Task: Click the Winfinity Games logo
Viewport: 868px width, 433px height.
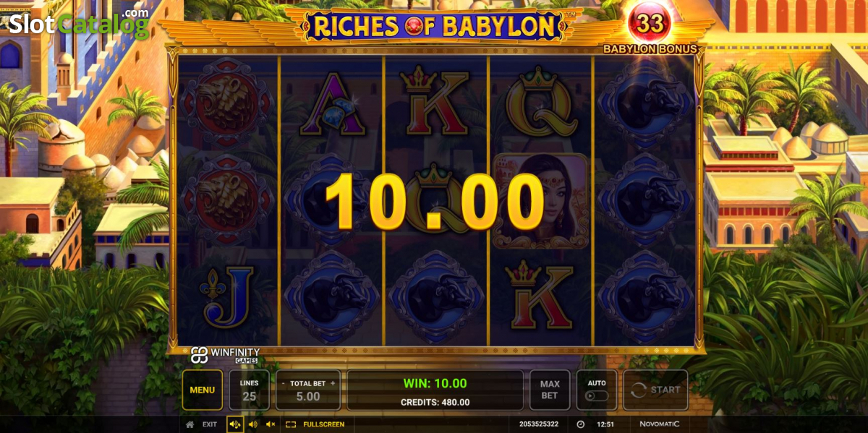Action: [x=225, y=355]
